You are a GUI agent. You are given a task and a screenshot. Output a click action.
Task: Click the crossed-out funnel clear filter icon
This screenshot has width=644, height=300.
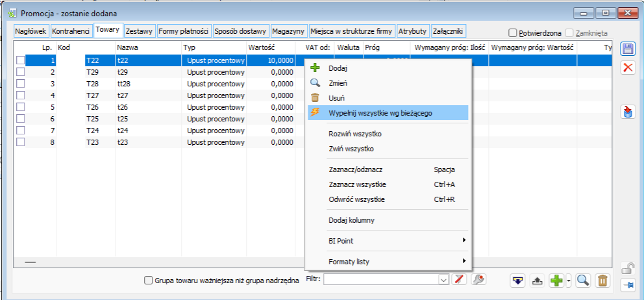459,279
